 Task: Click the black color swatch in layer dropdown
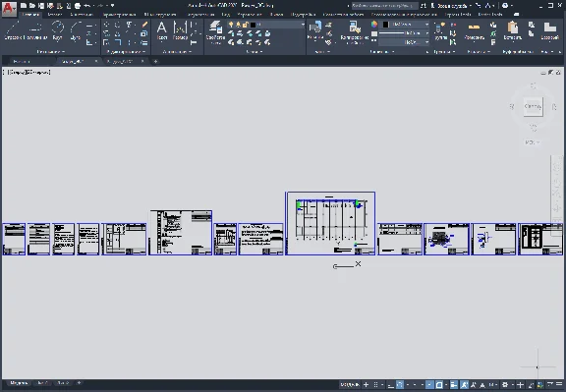pyautogui.click(x=253, y=25)
